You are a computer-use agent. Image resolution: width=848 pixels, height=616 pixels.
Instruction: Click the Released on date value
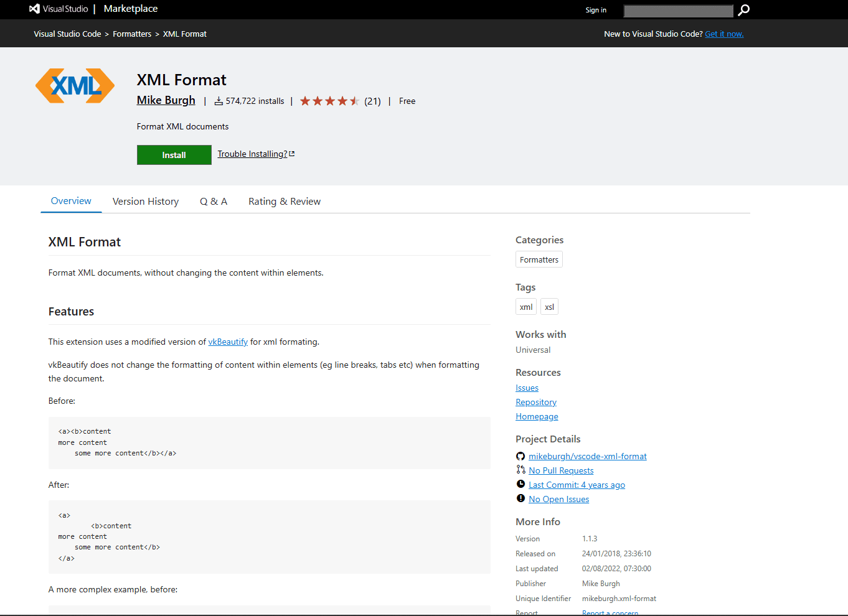(616, 554)
